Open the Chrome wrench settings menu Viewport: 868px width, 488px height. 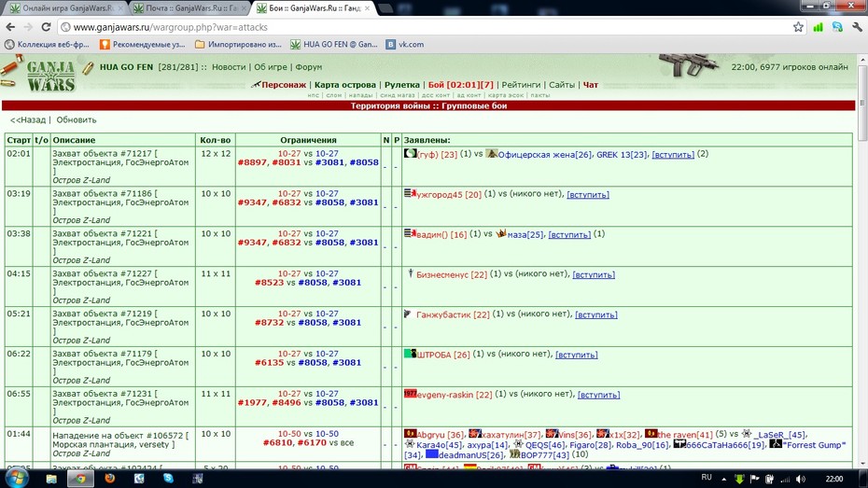coord(857,27)
